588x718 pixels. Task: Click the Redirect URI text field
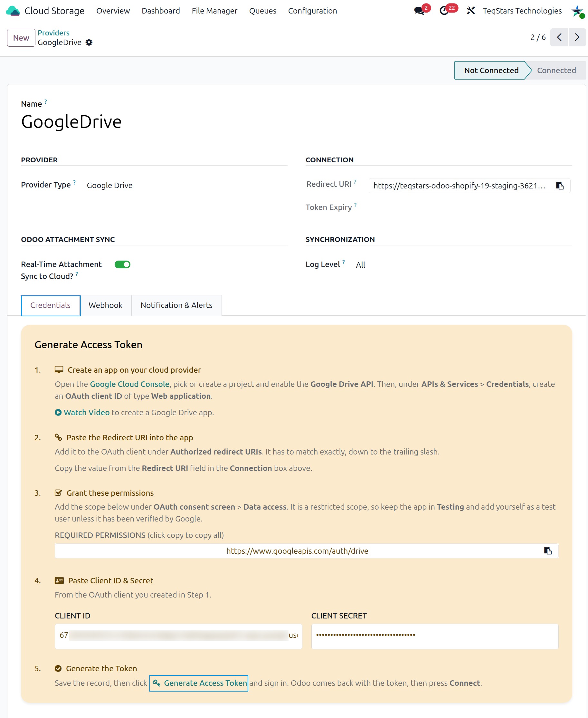tap(460, 186)
